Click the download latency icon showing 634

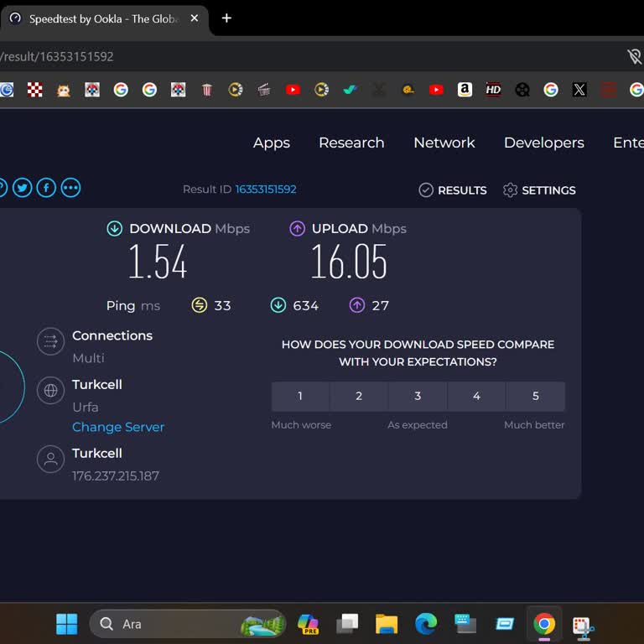278,305
